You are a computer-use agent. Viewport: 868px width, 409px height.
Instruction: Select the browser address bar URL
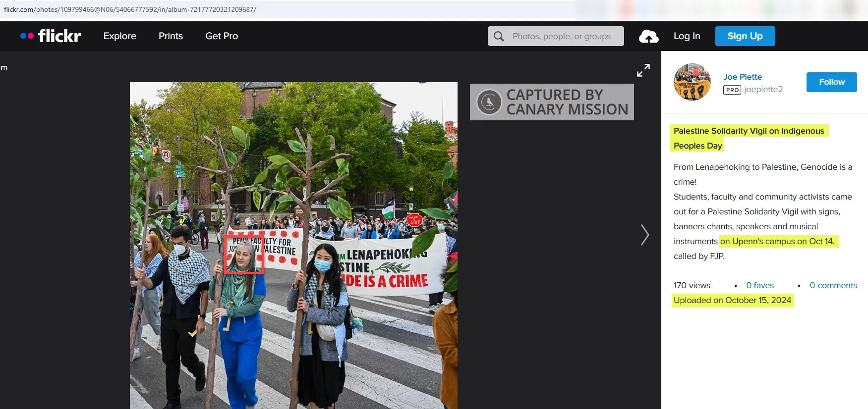coord(130,9)
